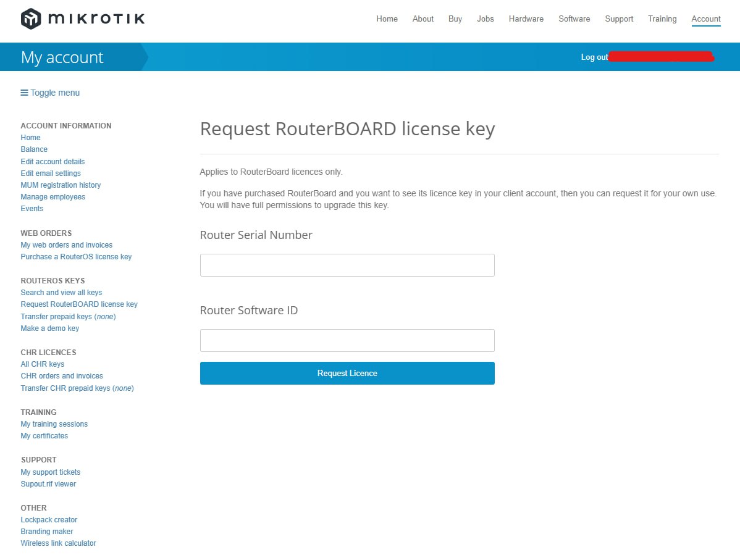Click the ROUTEROS KEYS section header
This screenshot has width=740, height=560.
tap(53, 281)
